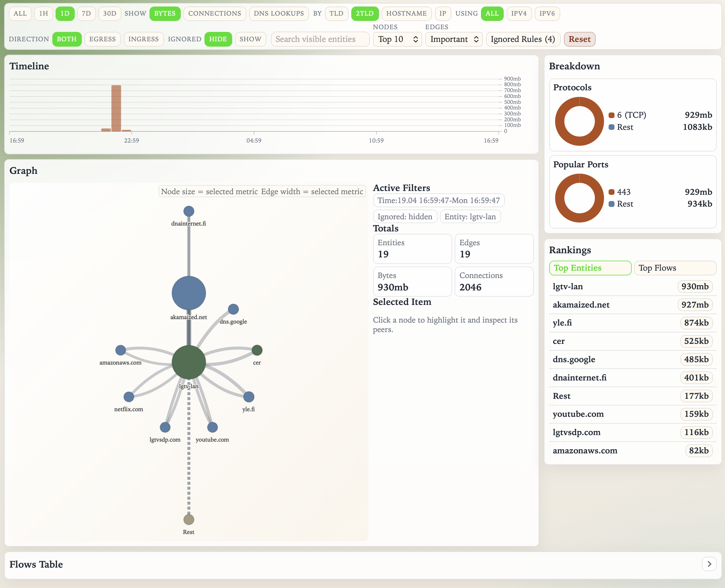Select the netflix.com graph node
Image resolution: width=725 pixels, height=588 pixels.
click(x=129, y=397)
